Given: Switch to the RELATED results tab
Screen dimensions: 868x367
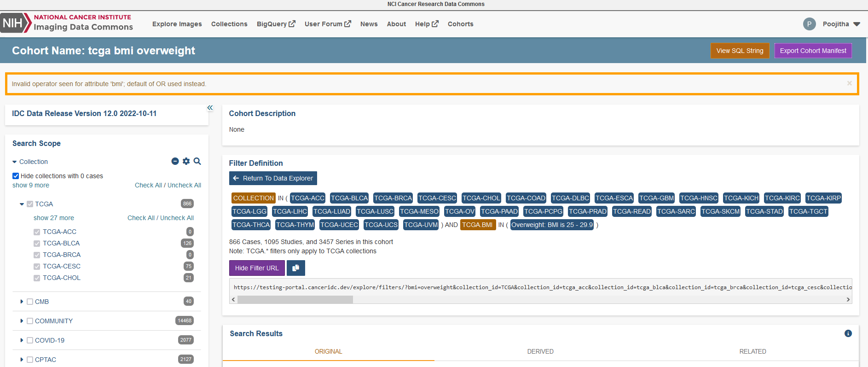Looking at the screenshot, I should click(753, 351).
